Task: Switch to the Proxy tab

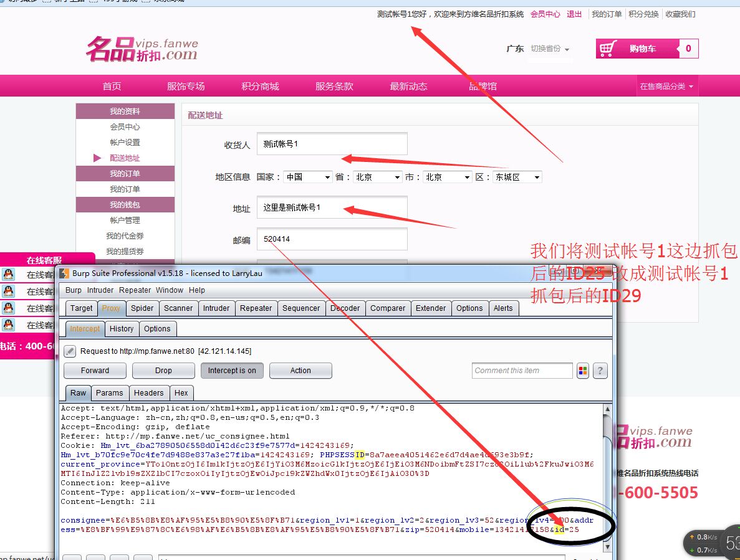Action: click(x=111, y=308)
